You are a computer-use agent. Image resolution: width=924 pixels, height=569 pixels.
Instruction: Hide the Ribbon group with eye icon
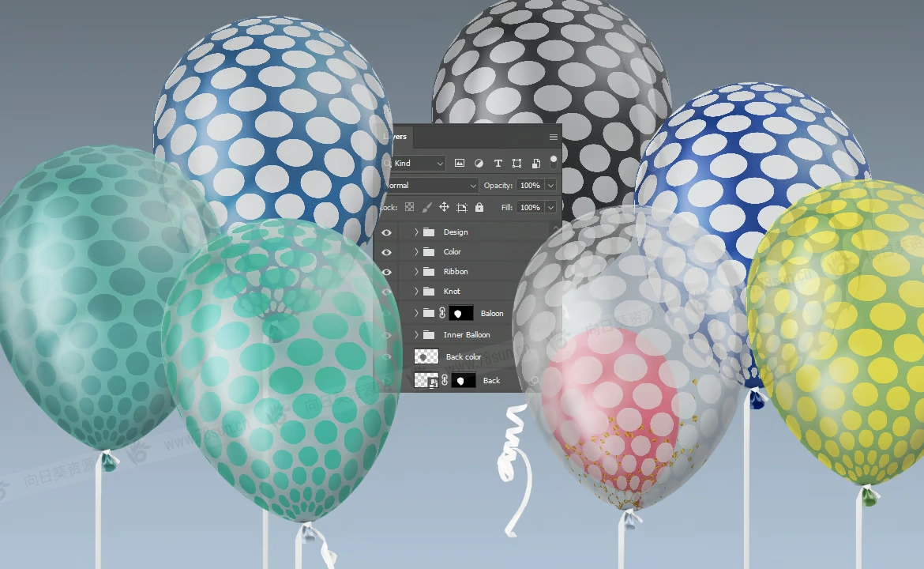386,272
